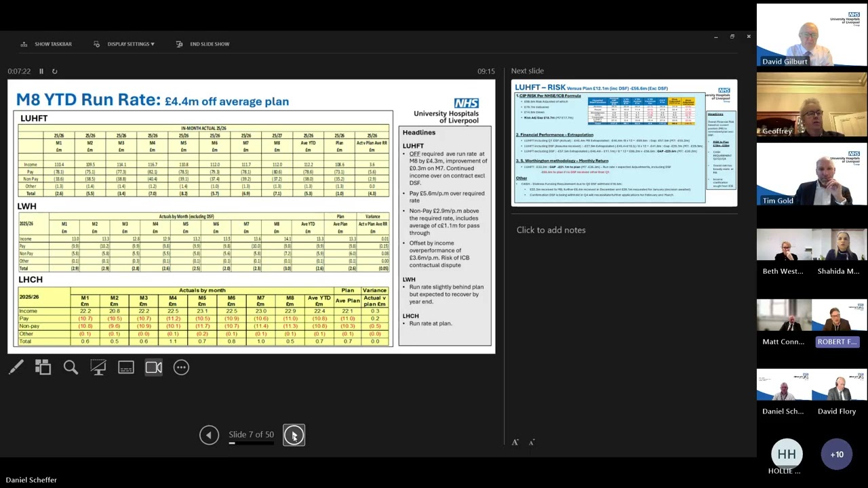The height and width of the screenshot is (488, 868).
Task: Click the Display Settings icon
Action: click(96, 44)
